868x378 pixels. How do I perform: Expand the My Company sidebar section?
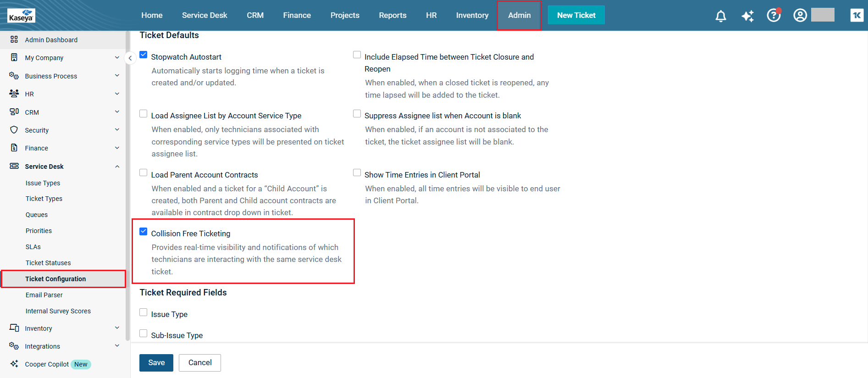click(x=117, y=58)
